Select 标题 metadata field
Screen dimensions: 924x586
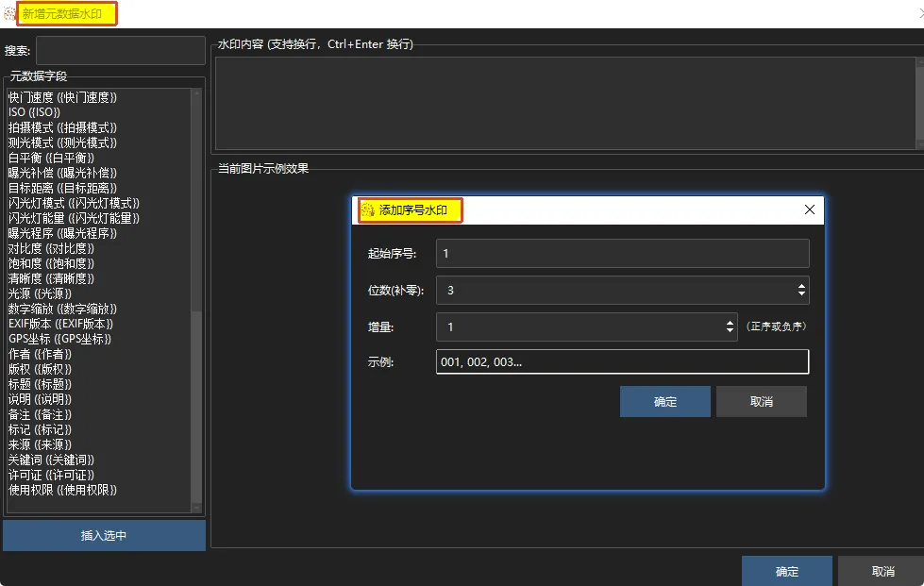(x=40, y=384)
